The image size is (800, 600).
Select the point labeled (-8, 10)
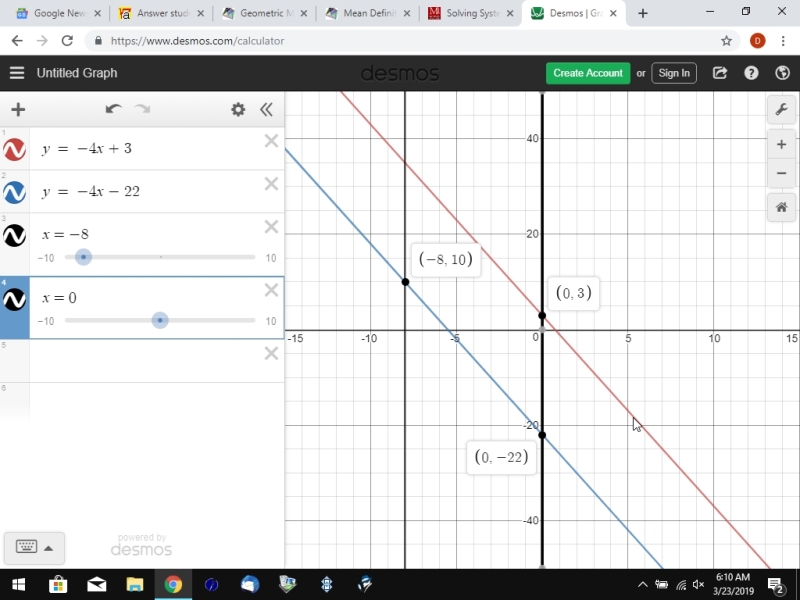(x=405, y=282)
